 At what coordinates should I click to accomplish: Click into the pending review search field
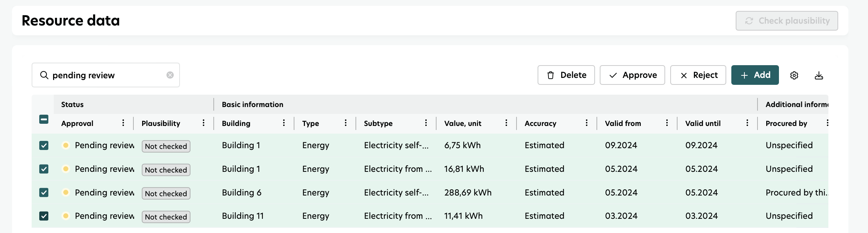pyautogui.click(x=107, y=75)
